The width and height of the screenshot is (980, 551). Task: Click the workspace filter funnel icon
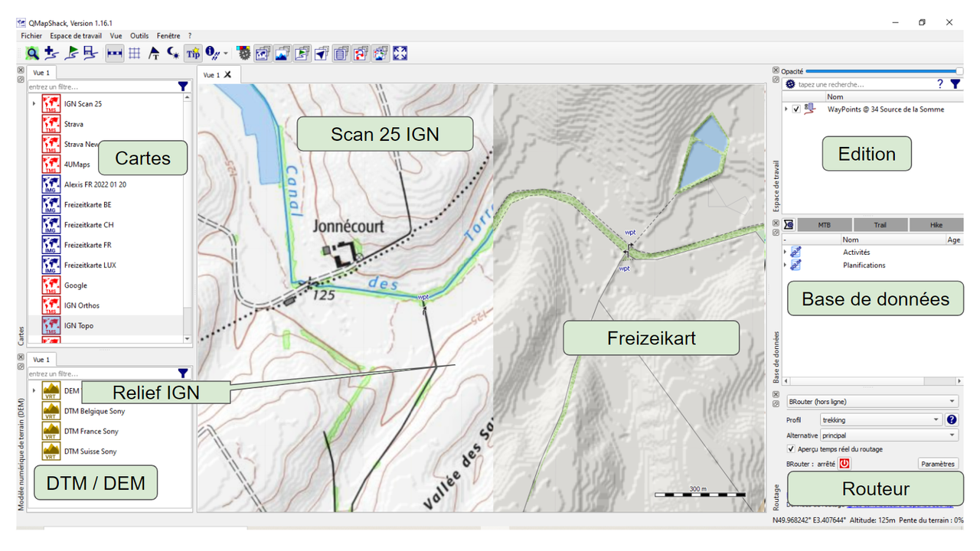(x=955, y=84)
